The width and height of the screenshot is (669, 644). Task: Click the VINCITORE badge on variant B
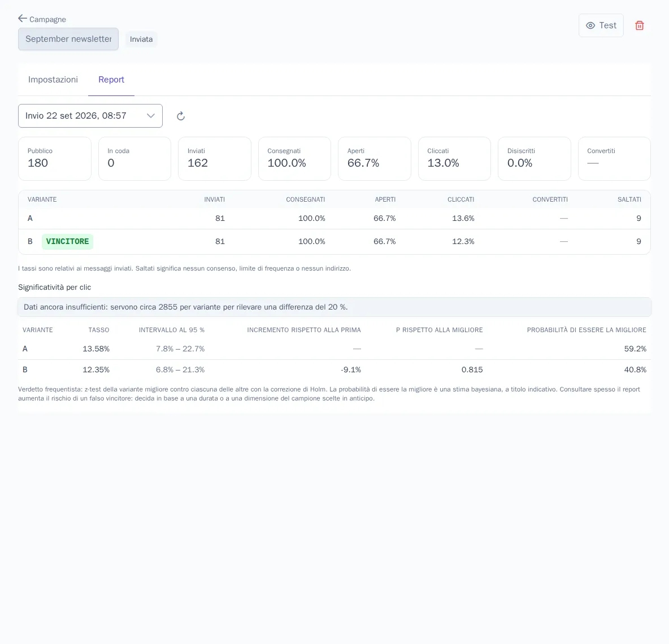pos(67,241)
